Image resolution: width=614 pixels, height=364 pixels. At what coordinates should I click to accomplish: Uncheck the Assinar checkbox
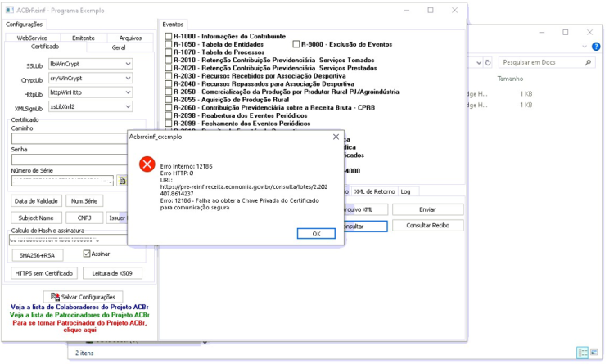pyautogui.click(x=87, y=254)
